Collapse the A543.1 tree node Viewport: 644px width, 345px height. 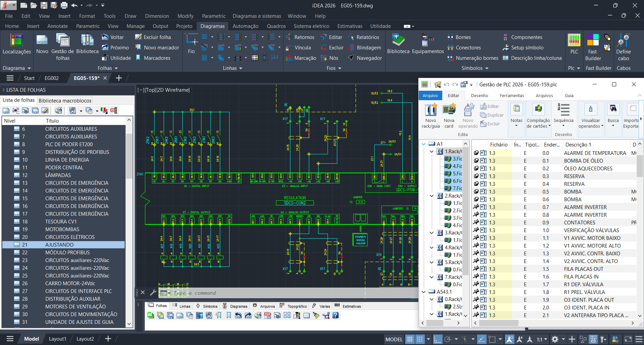[424, 292]
